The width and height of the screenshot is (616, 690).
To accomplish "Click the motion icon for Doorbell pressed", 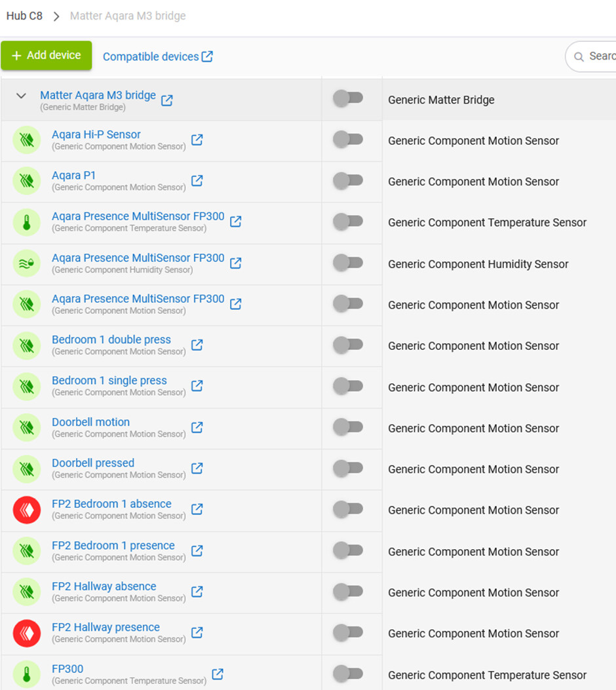I will point(27,469).
